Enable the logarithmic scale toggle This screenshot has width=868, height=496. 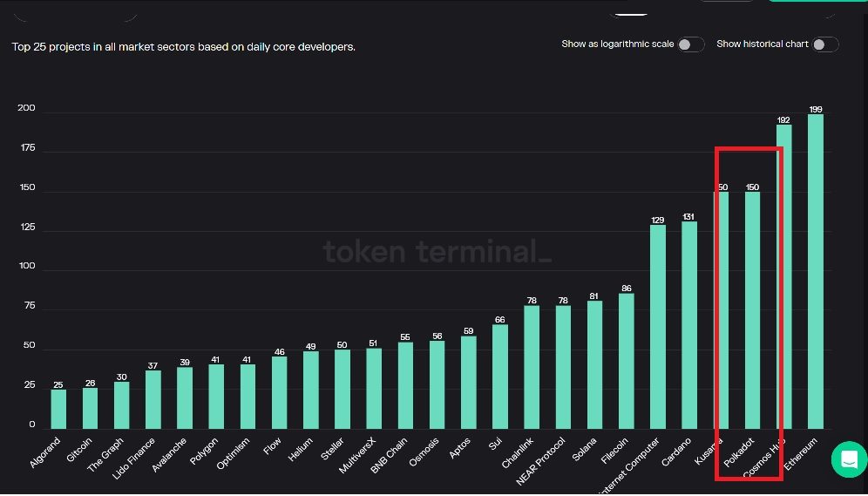[690, 44]
